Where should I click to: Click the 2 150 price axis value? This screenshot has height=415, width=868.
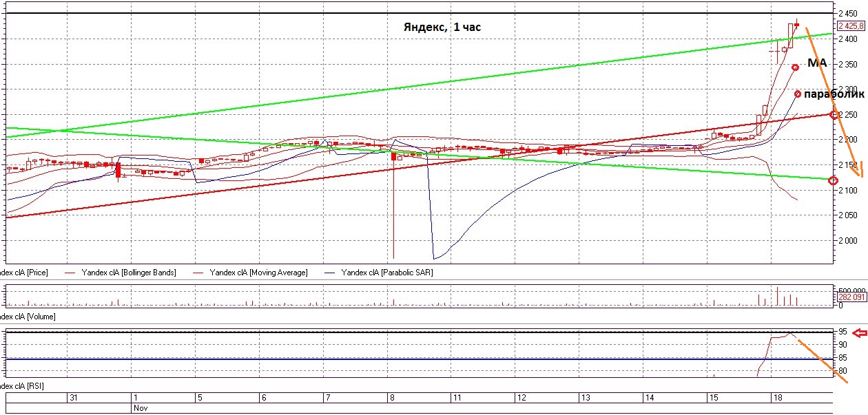848,165
